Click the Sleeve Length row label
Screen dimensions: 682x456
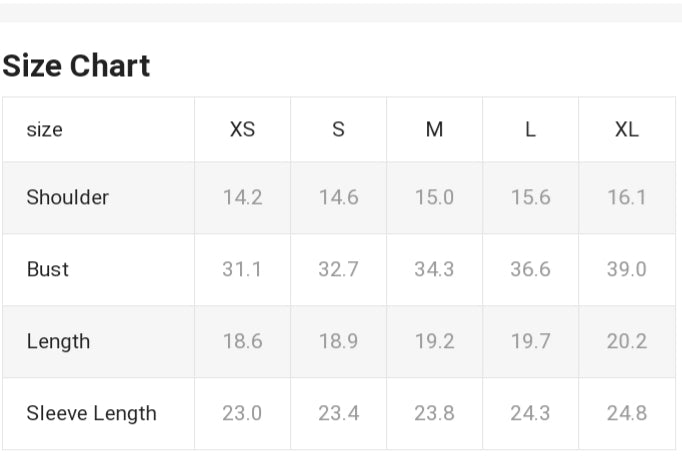(91, 413)
